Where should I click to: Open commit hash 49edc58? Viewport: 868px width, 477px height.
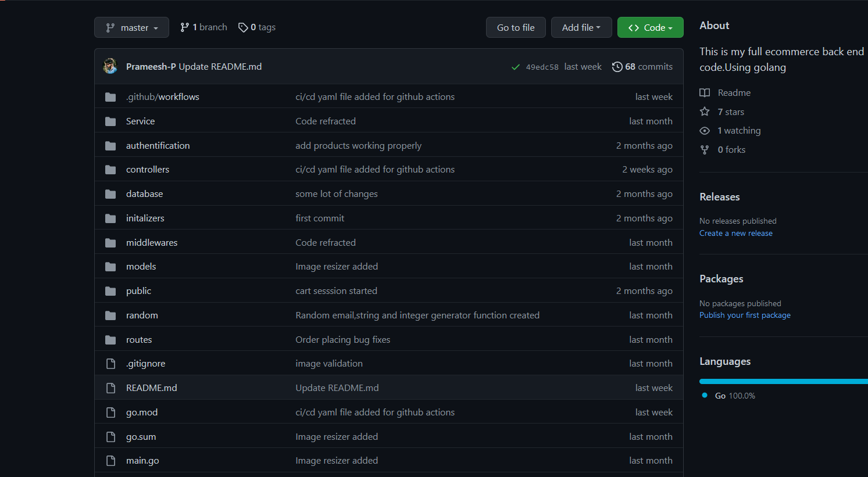coord(542,67)
